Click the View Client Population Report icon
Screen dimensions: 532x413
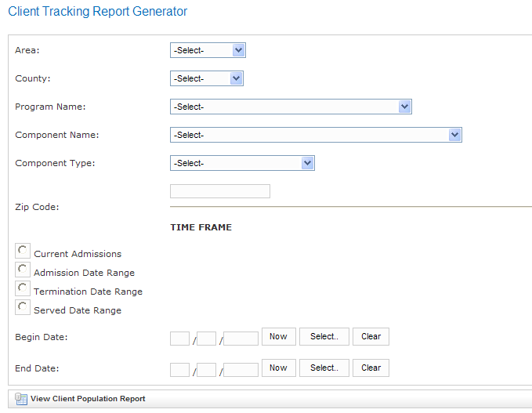coord(21,399)
